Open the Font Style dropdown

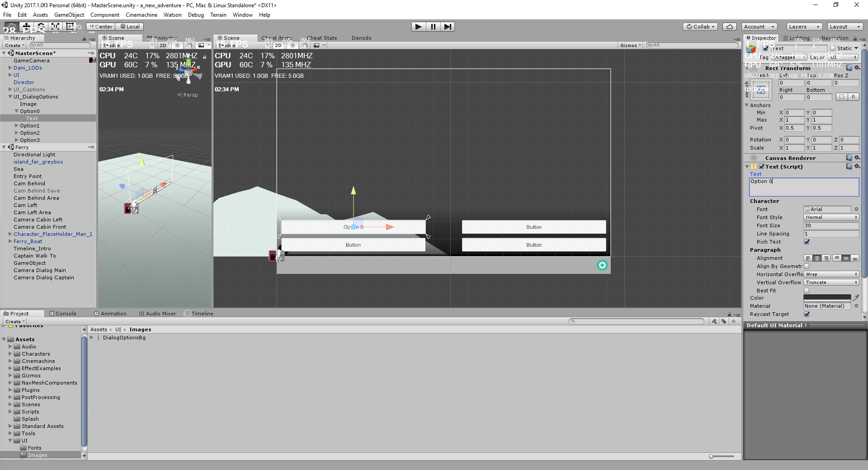click(x=831, y=217)
